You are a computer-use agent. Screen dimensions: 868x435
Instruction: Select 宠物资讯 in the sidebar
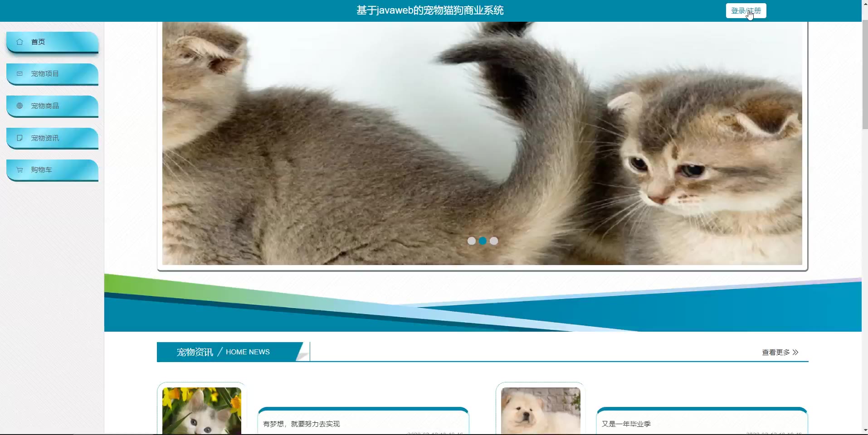[x=53, y=138]
